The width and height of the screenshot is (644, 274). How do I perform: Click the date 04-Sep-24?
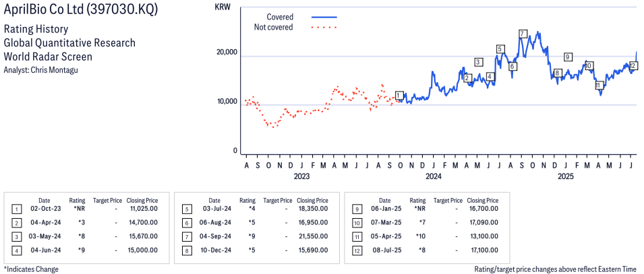click(216, 236)
